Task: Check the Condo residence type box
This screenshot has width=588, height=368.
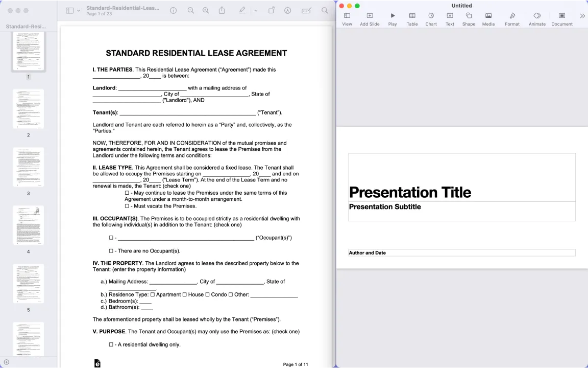Action: click(x=207, y=295)
